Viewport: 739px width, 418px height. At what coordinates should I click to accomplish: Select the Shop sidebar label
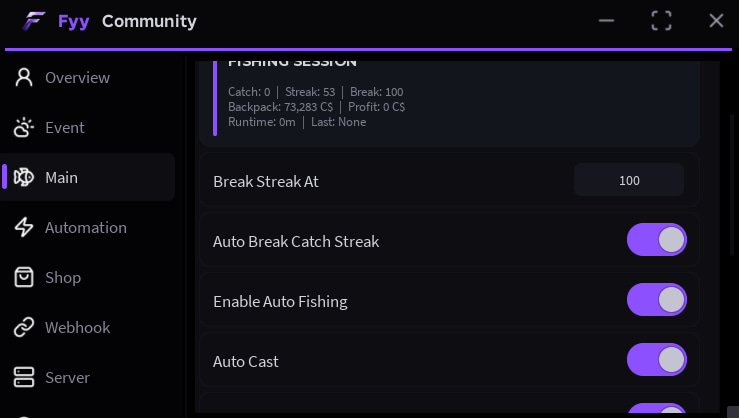(63, 278)
